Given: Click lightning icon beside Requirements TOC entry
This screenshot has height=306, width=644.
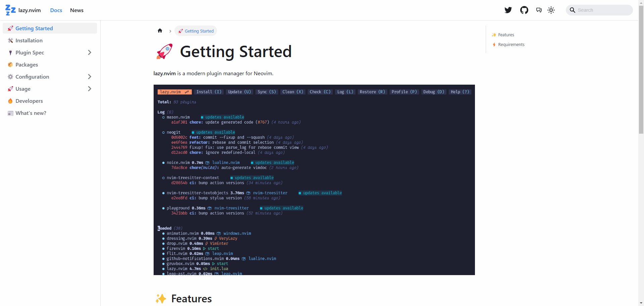Looking at the screenshot, I should [494, 44].
